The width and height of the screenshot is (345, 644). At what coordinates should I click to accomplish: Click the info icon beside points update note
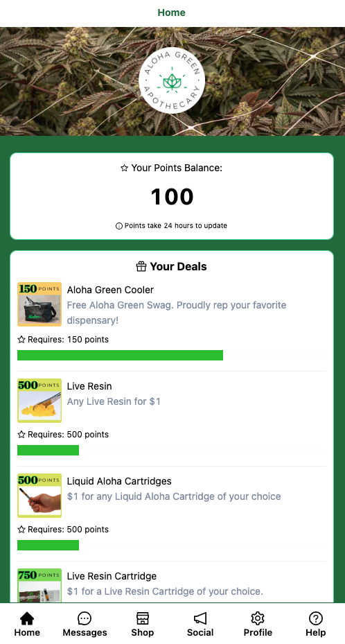pos(119,226)
